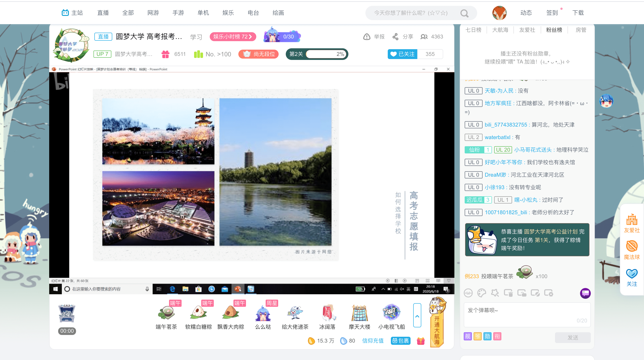
Task: Expand the gift list with the arrow
Action: pyautogui.click(x=417, y=315)
